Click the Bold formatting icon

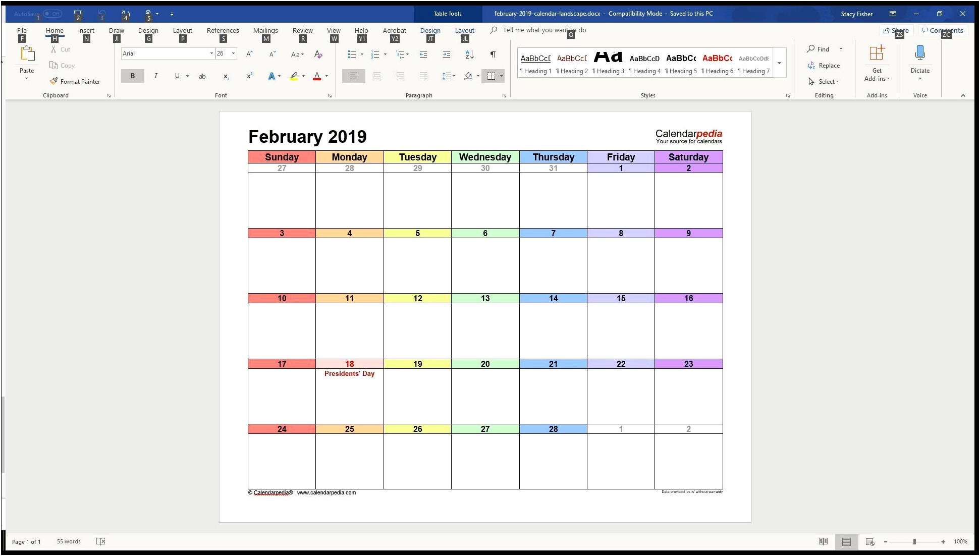[x=132, y=76]
